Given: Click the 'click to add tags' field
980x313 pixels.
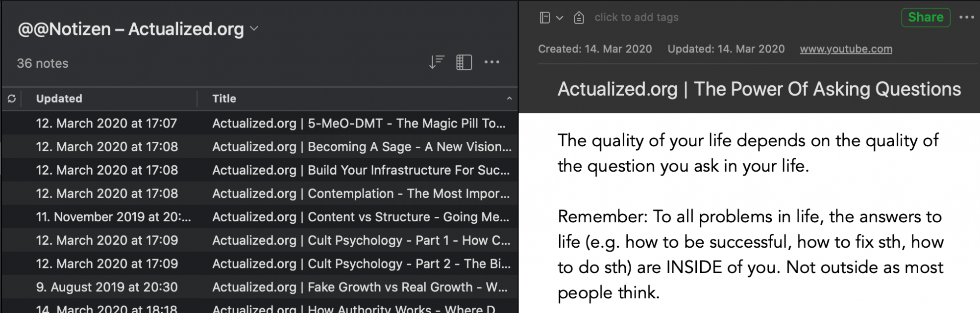Looking at the screenshot, I should (x=636, y=18).
